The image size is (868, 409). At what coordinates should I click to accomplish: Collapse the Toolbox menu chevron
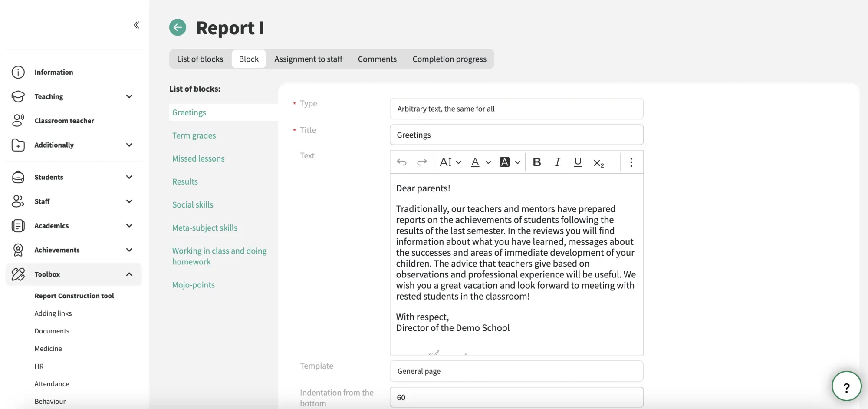pos(129,274)
